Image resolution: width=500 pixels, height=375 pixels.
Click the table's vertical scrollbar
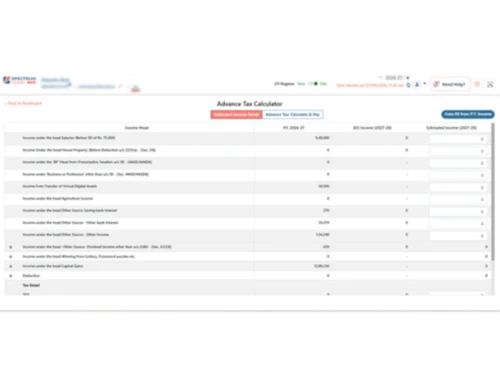click(x=493, y=192)
